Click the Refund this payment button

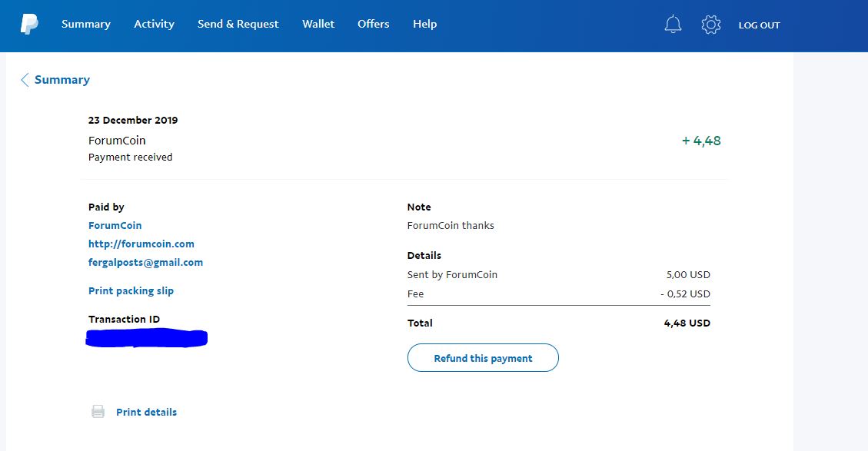tap(483, 357)
